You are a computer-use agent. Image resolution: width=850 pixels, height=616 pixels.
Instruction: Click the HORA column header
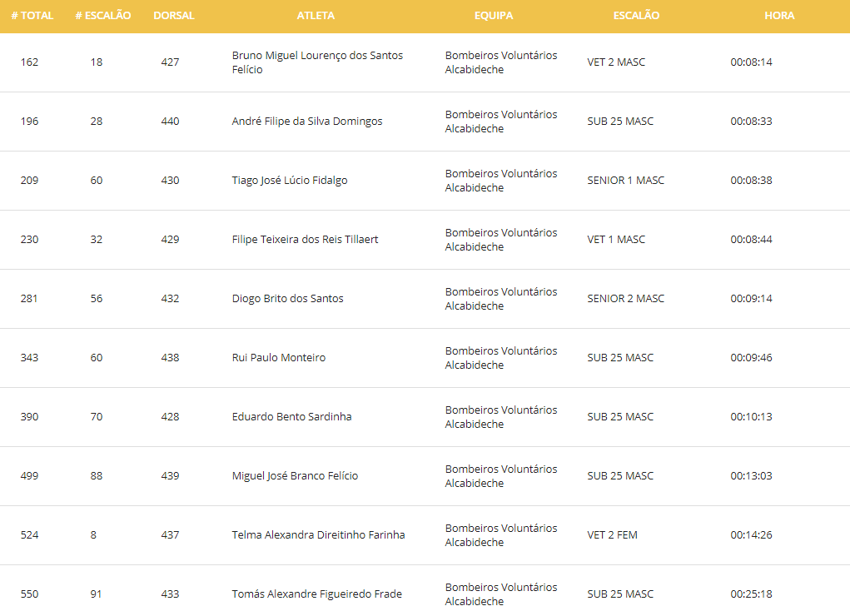click(x=779, y=16)
